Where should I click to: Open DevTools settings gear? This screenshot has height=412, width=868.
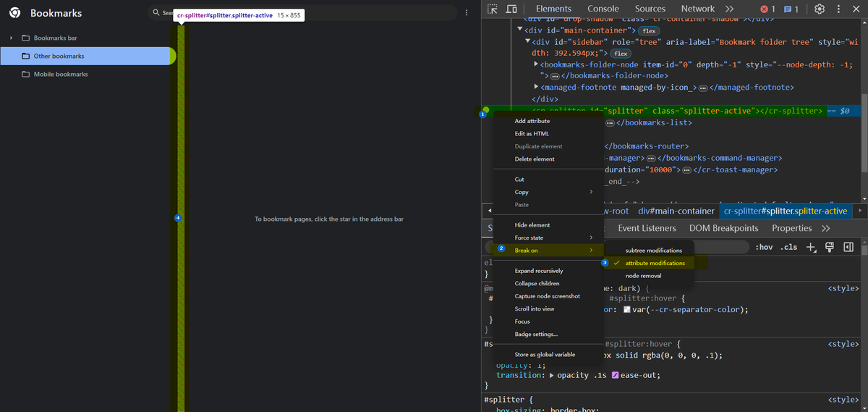point(820,9)
